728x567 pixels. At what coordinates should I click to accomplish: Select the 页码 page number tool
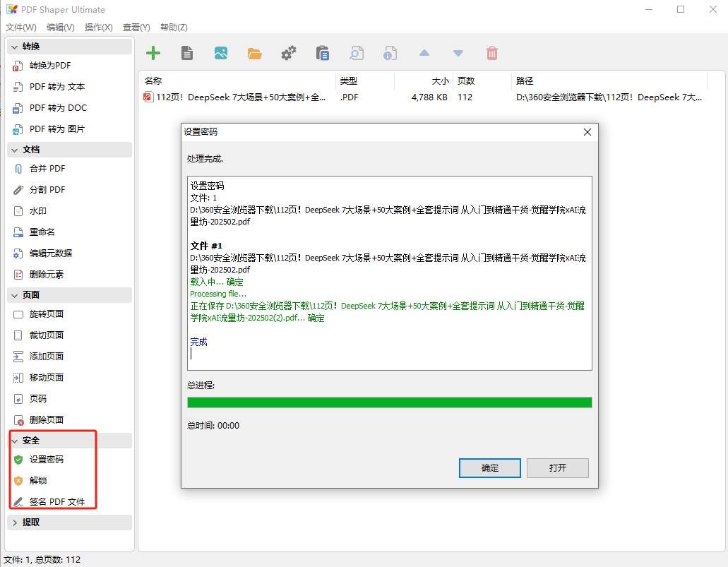(38, 398)
